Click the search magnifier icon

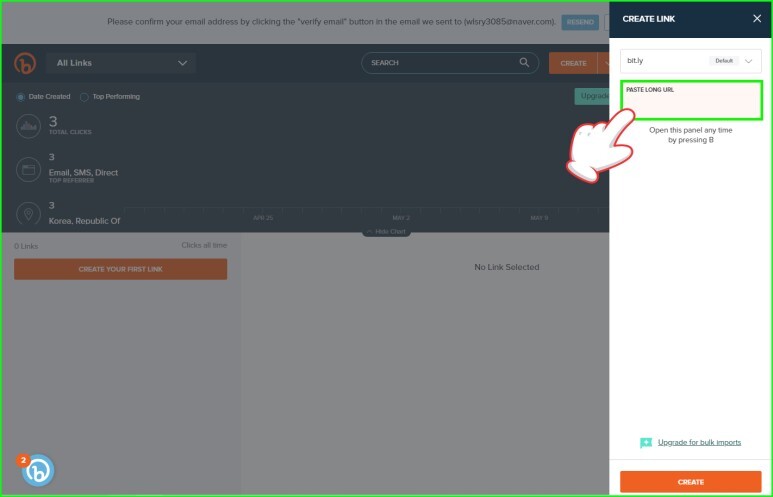click(524, 63)
